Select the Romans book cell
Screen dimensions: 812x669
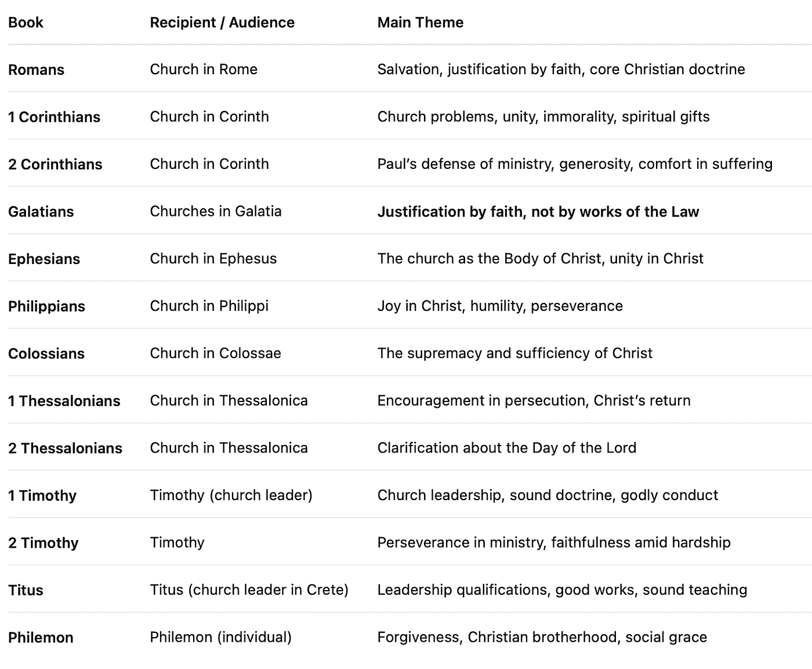coord(36,70)
